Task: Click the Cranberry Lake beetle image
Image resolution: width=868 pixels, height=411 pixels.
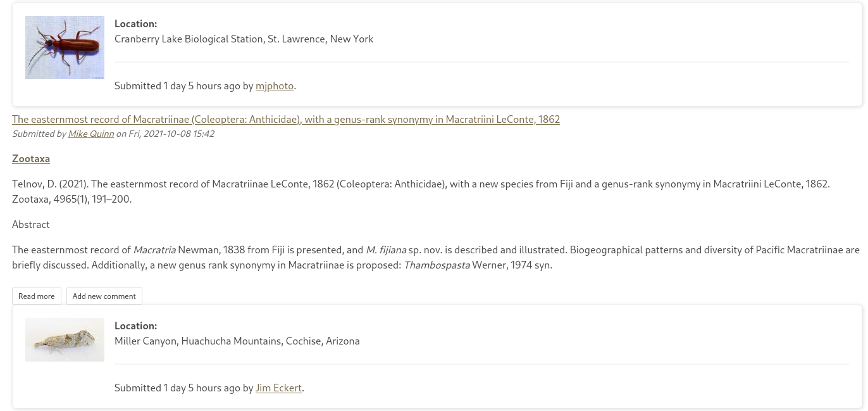Action: (65, 47)
